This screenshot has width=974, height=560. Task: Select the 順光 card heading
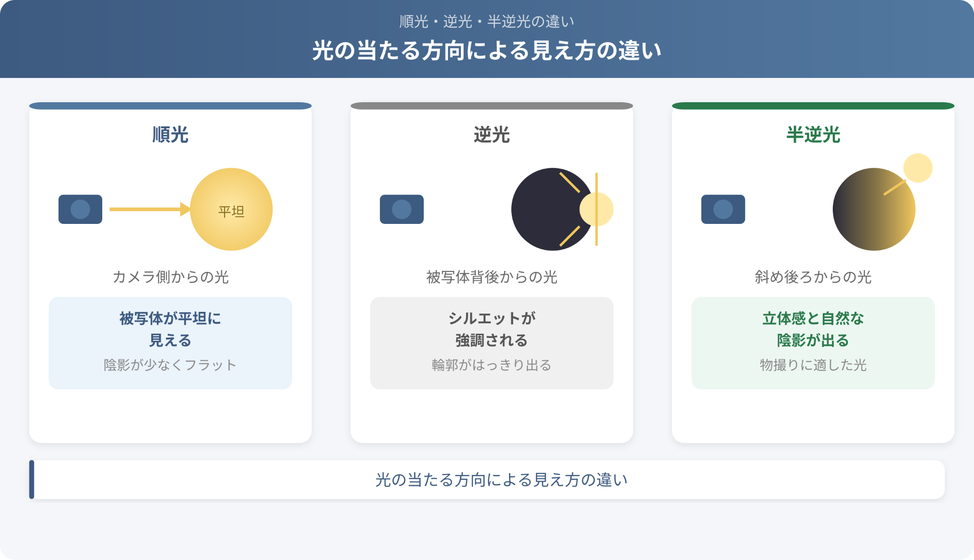coord(170,135)
